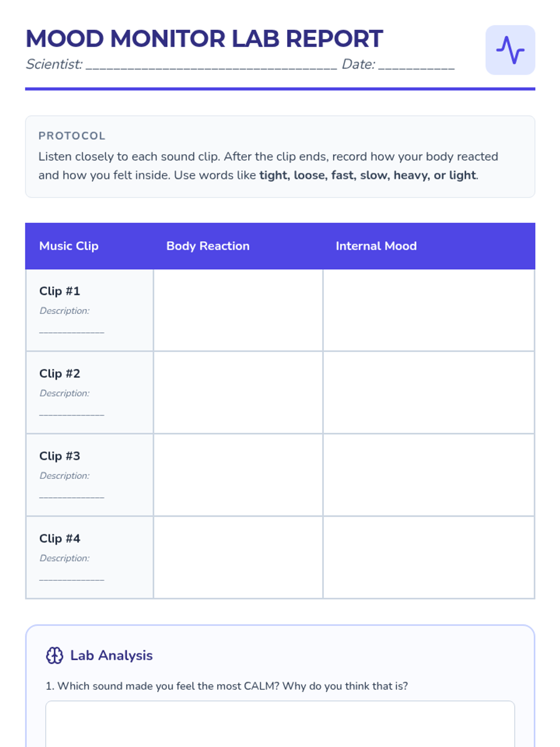Click the Music Clip column header
The height and width of the screenshot is (747, 560).
[x=69, y=246]
